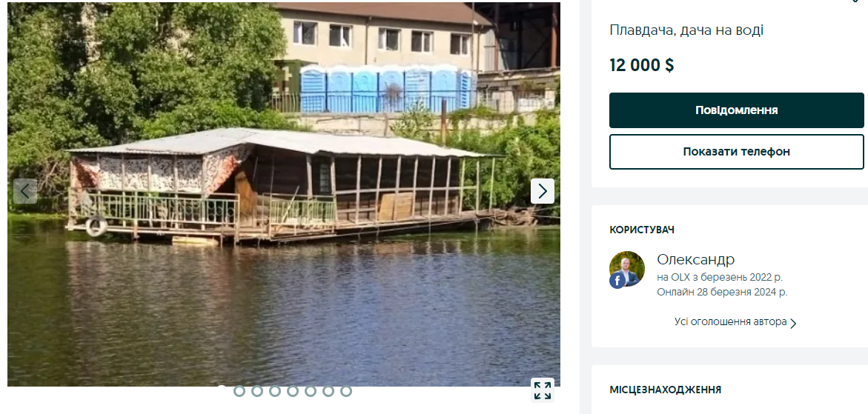Viewport: 868px width, 414px height.
Task: Open Усі оголошення автора link
Action: coord(730,321)
